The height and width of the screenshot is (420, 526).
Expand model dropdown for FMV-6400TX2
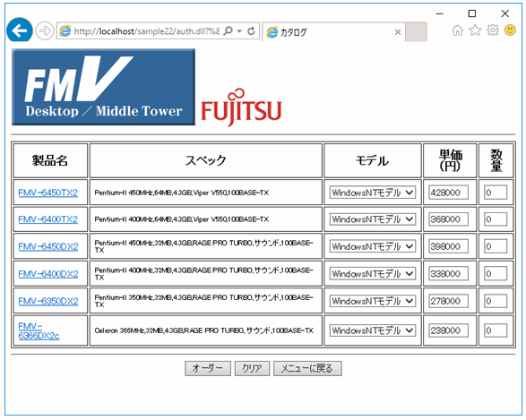coord(373,219)
